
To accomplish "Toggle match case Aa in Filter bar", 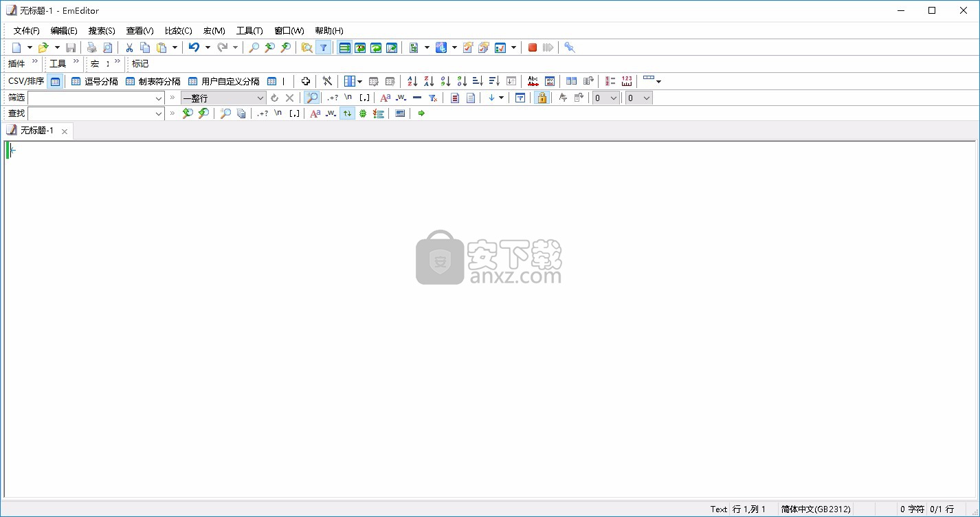I will pyautogui.click(x=386, y=98).
